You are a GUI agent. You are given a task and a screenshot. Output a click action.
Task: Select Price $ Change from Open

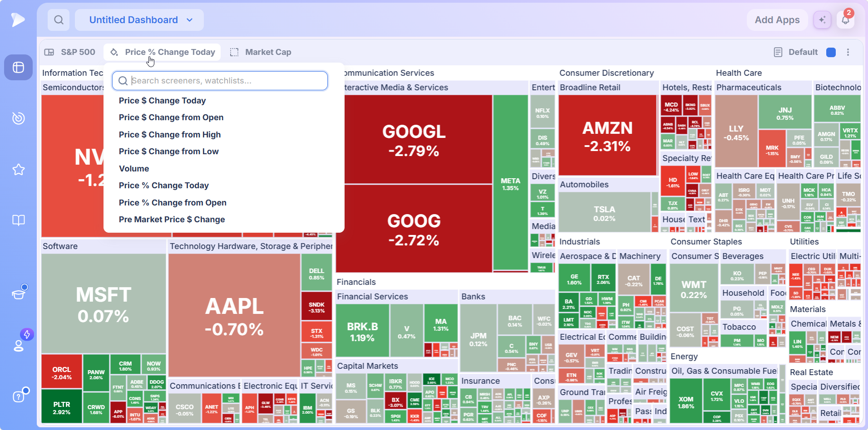[171, 117]
